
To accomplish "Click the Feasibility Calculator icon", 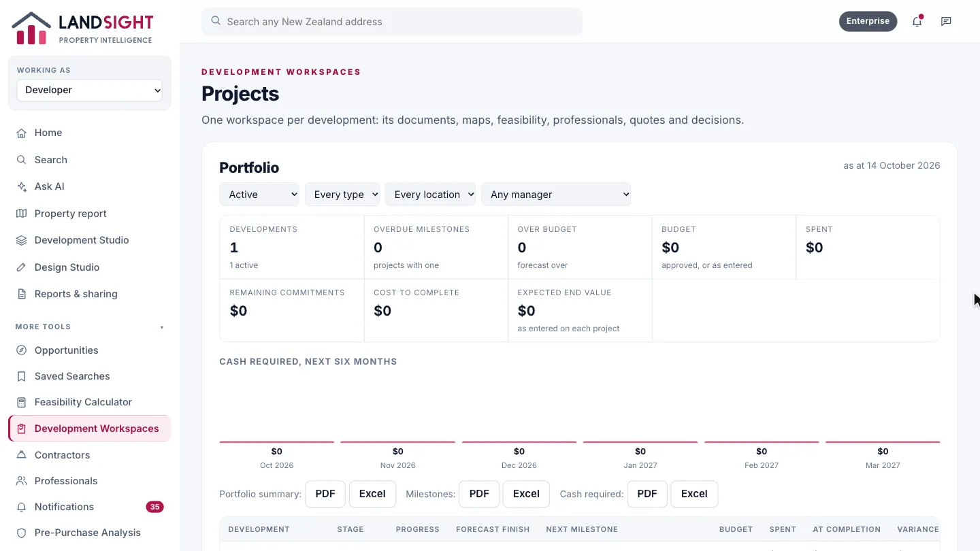I will coord(22,402).
